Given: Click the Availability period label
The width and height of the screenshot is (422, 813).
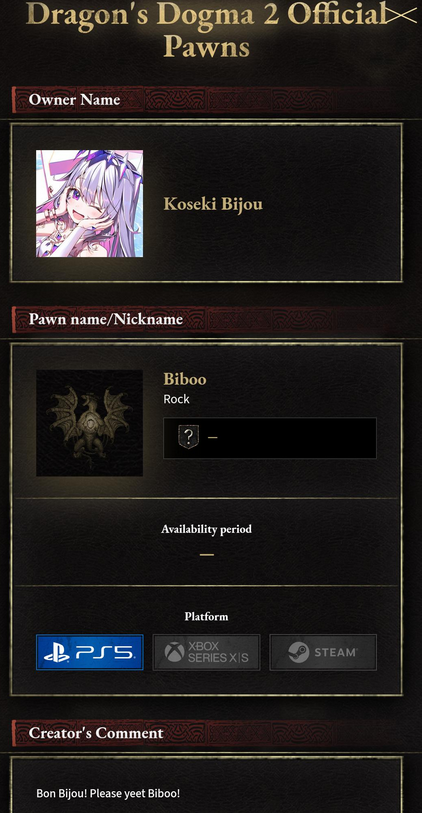Looking at the screenshot, I should (x=206, y=529).
